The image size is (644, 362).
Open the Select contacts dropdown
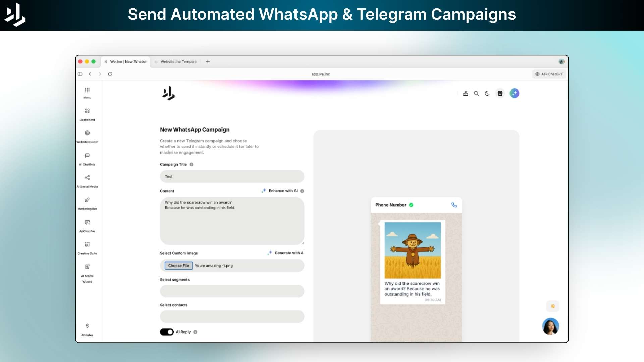232,316
